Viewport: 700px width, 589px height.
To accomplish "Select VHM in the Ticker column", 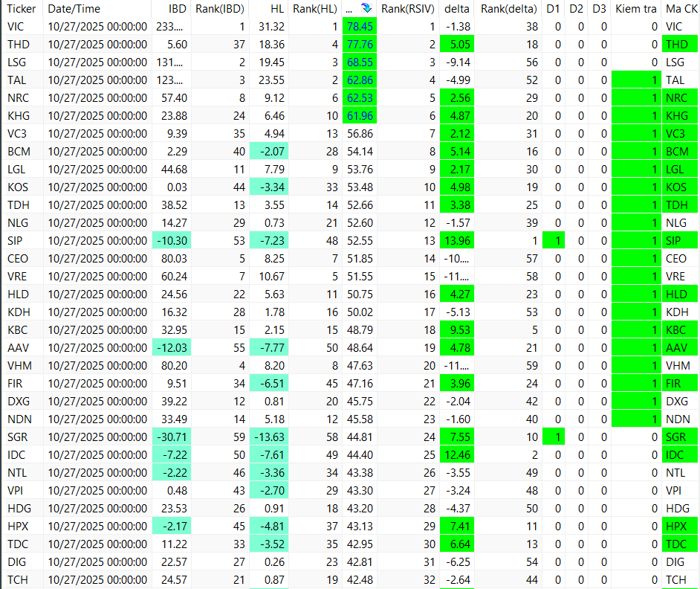I will tap(19, 366).
